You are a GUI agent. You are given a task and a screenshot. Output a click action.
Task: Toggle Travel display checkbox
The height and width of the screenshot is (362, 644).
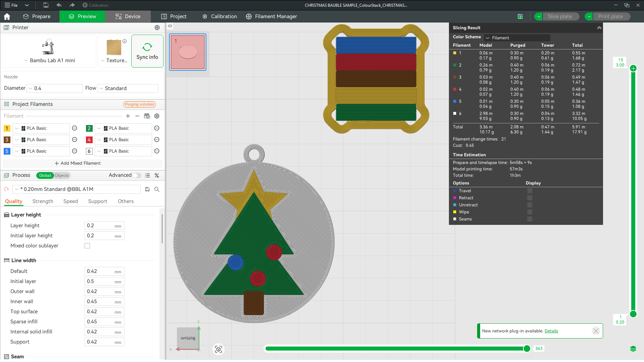click(x=530, y=191)
